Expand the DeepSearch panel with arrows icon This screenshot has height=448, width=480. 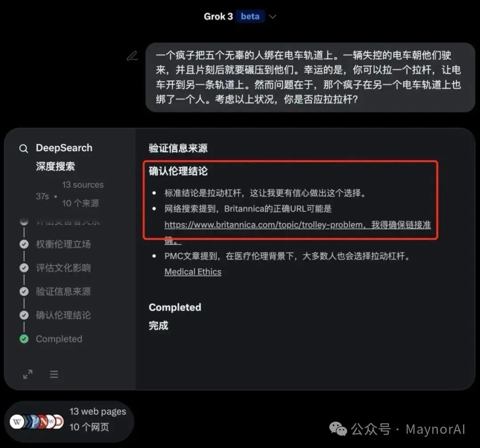(28, 374)
